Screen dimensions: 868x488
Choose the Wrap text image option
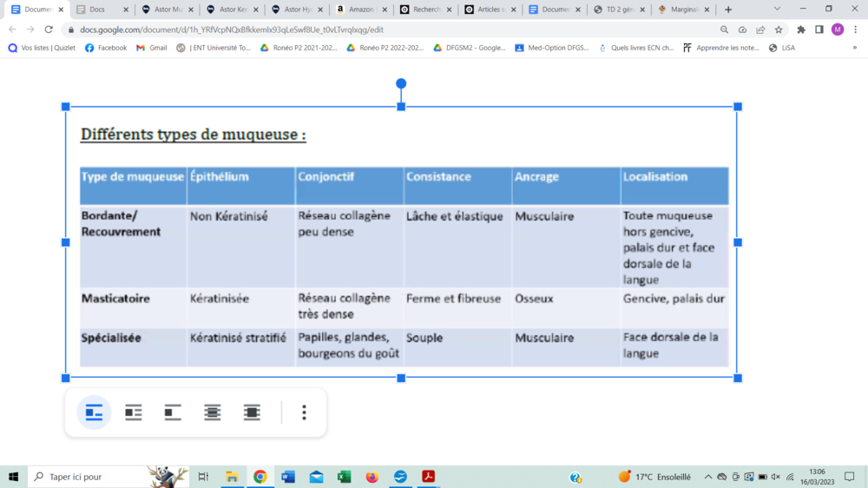pos(134,412)
